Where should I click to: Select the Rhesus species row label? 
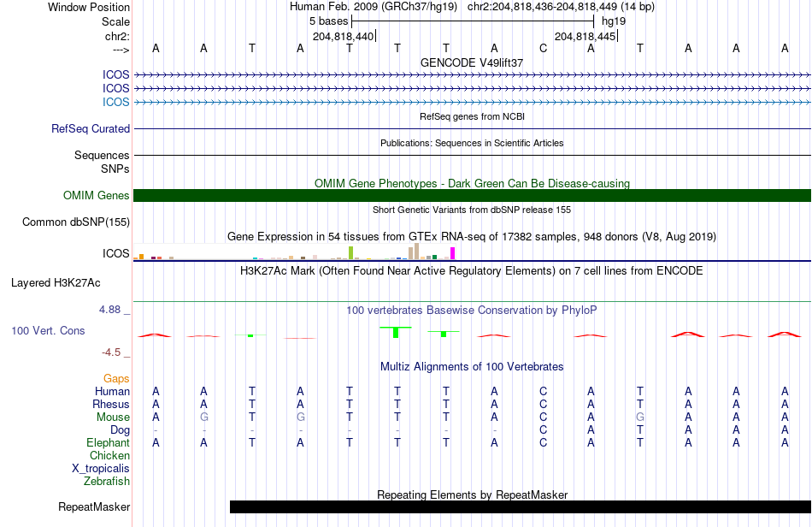(x=111, y=404)
